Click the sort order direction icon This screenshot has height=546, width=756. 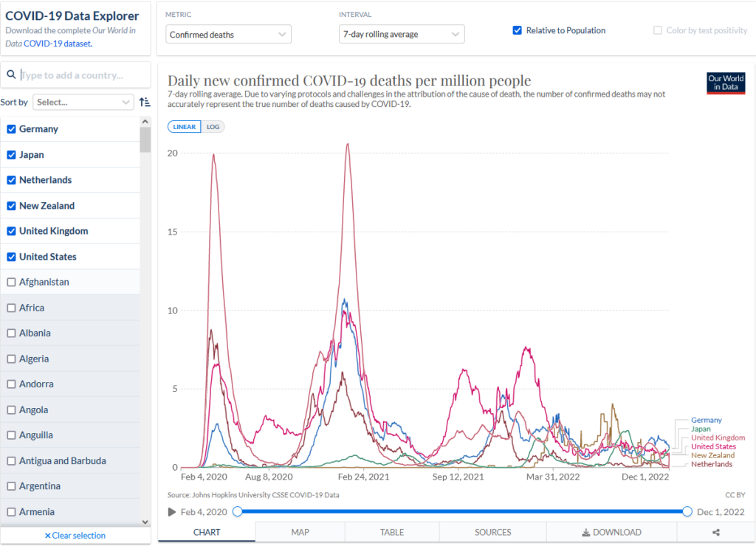click(145, 102)
